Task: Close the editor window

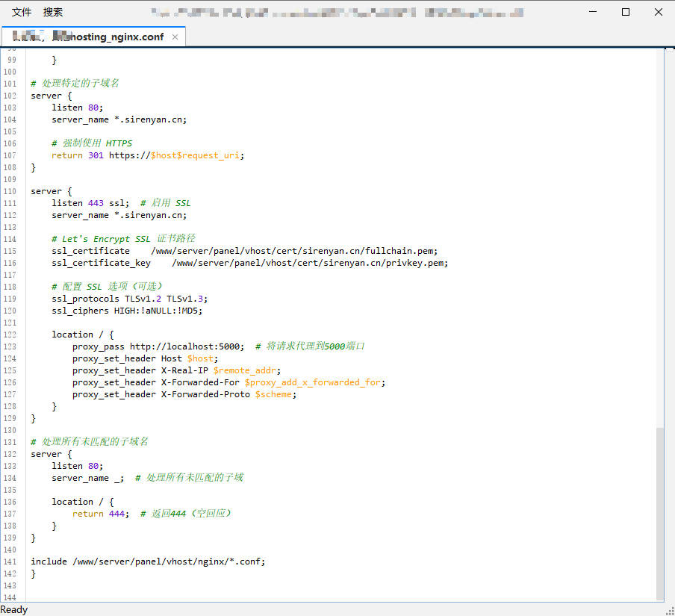Action: (x=659, y=12)
